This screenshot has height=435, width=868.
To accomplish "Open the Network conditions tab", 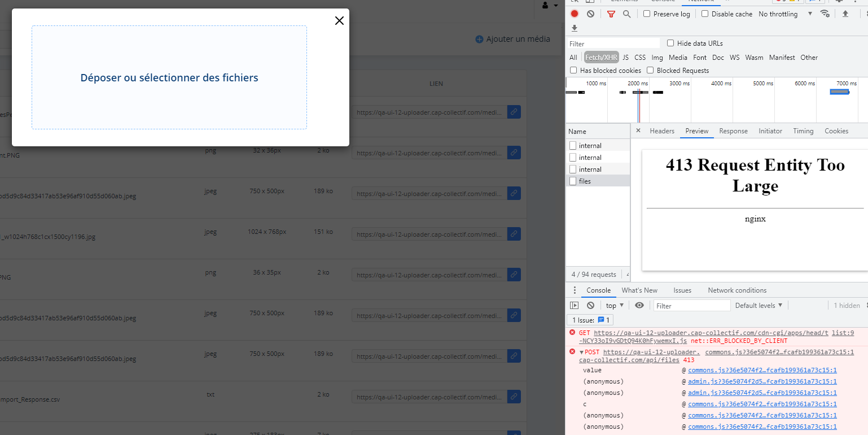I will coord(737,290).
